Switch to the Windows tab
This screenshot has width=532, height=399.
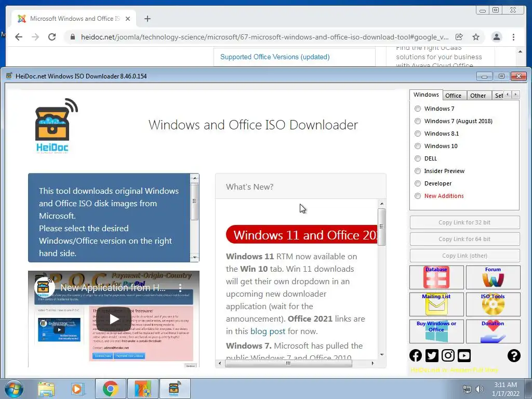point(426,95)
